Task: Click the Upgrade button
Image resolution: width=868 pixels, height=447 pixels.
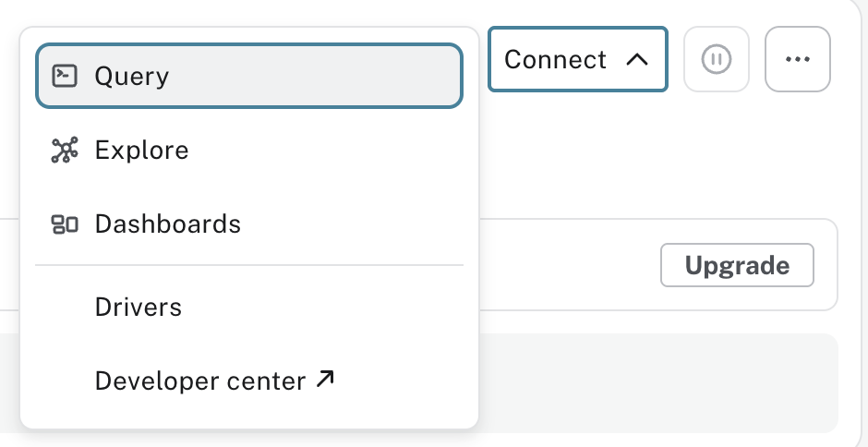Action: [x=737, y=266]
